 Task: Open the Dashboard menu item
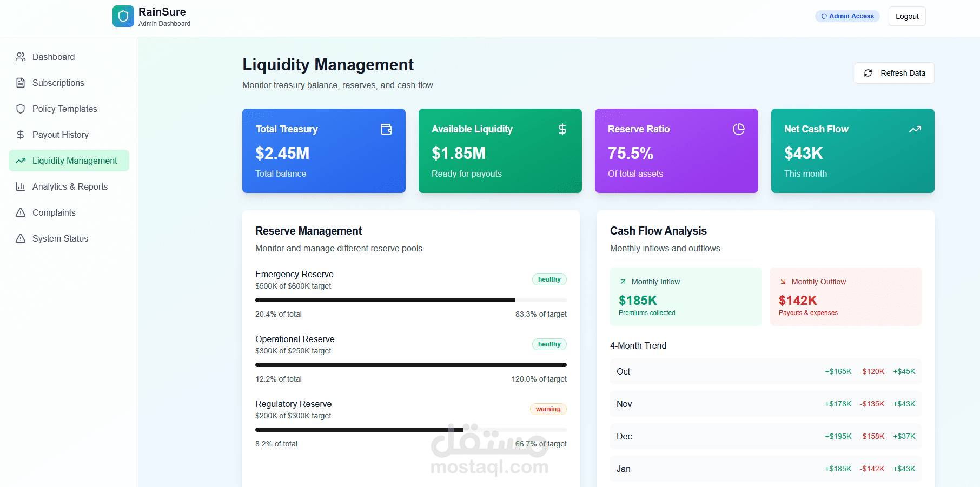[69, 57]
